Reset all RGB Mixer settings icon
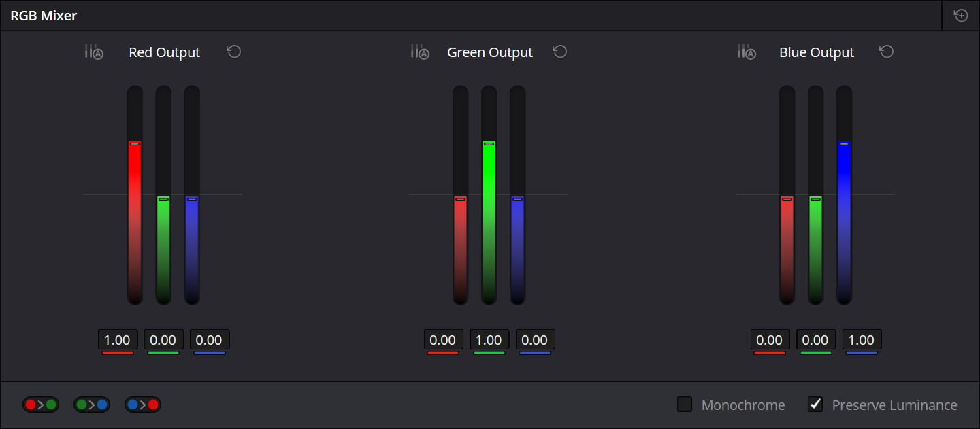Viewport: 980px width, 429px height. (x=961, y=16)
